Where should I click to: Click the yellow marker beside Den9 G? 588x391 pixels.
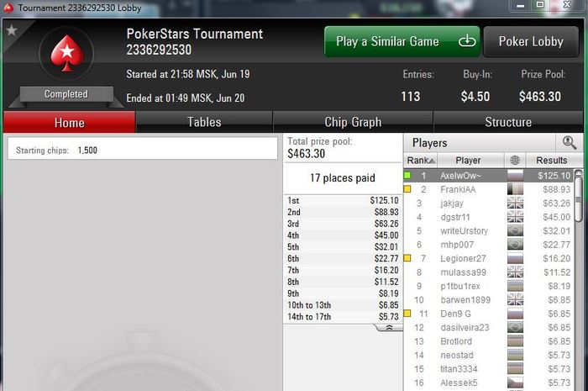click(407, 314)
